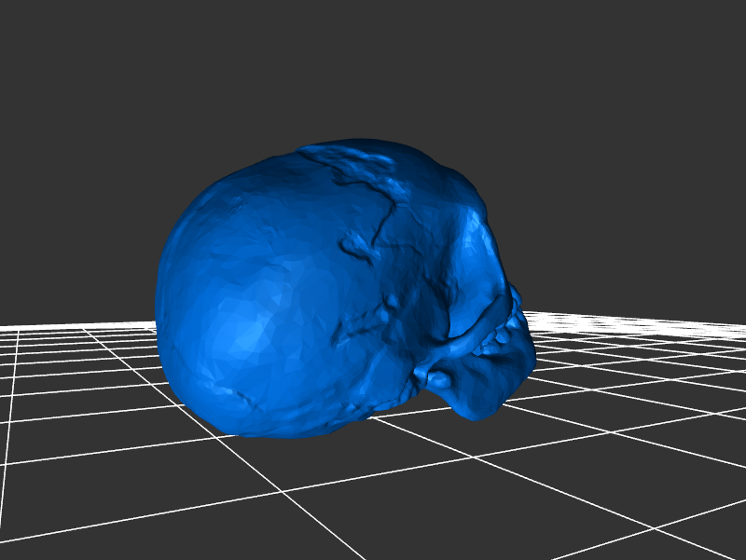This screenshot has width=746, height=560.
Task: Select the small round ear opening on skull
Action: (437, 379)
